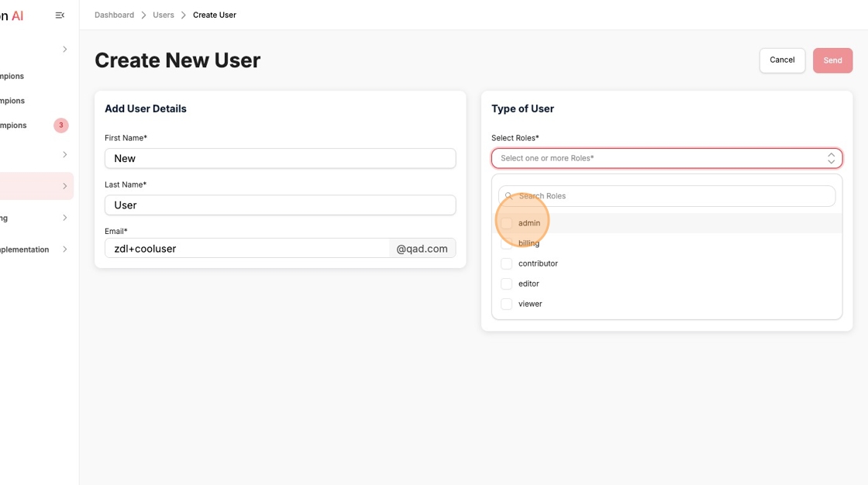Click the Email field with zdl+cooluser
Screen dimensions: 868x485
coord(247,248)
